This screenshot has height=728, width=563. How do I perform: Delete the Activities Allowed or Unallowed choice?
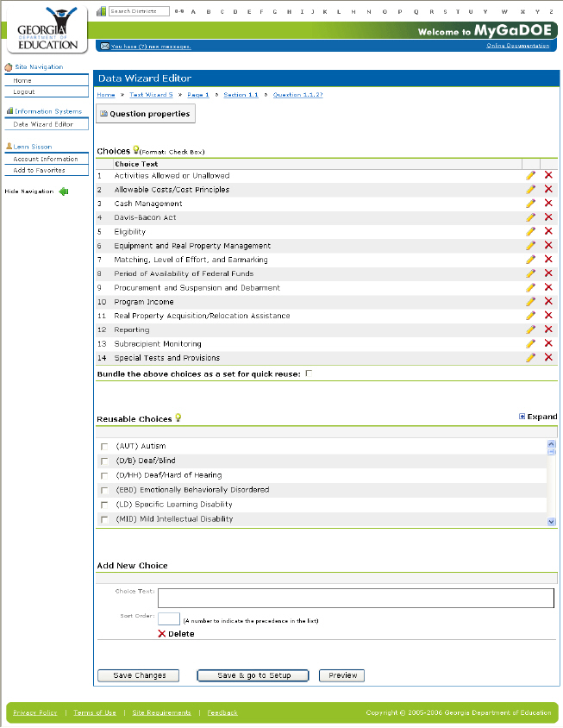[548, 175]
